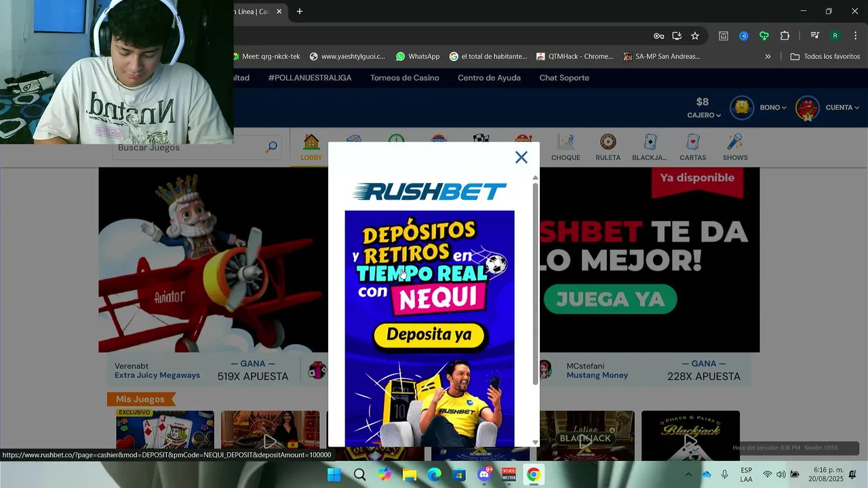Click the Aviator plane banner
The image size is (868, 488).
pos(213,260)
